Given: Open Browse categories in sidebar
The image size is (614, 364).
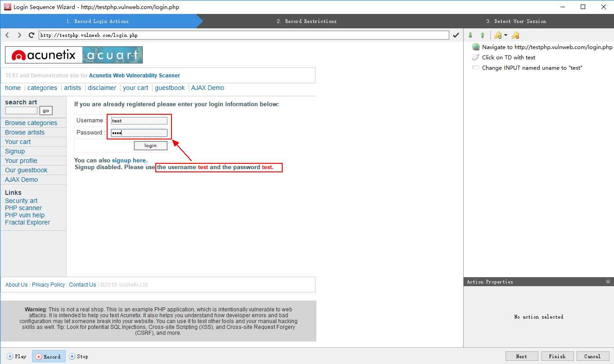Looking at the screenshot, I should 31,123.
